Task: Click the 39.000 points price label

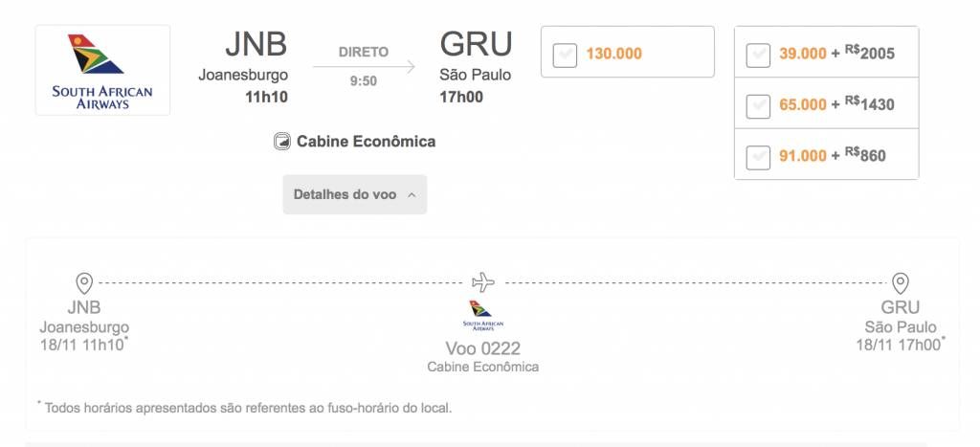Action: point(803,54)
